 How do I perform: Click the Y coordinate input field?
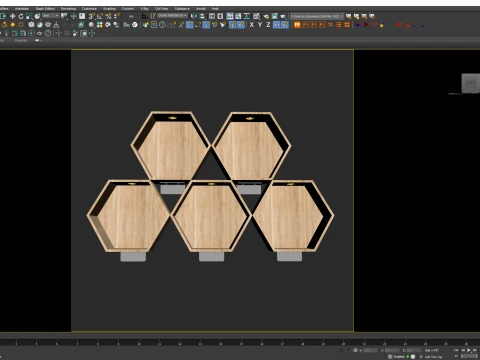click(x=392, y=350)
